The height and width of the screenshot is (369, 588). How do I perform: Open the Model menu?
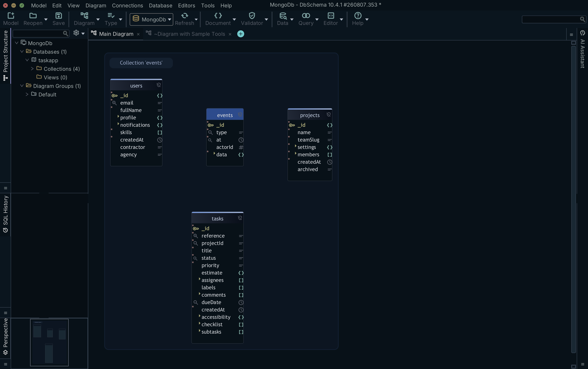point(39,5)
